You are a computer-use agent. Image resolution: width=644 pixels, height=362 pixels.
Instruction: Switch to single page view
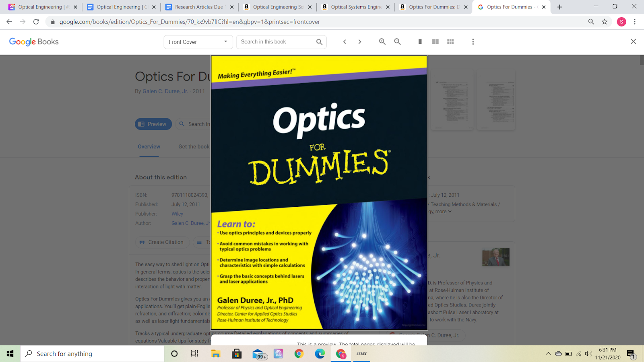(x=420, y=42)
